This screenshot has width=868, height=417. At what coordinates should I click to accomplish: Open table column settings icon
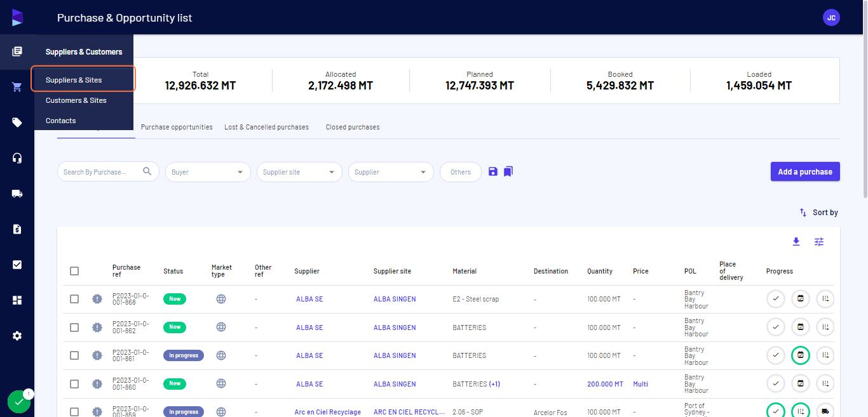point(819,242)
